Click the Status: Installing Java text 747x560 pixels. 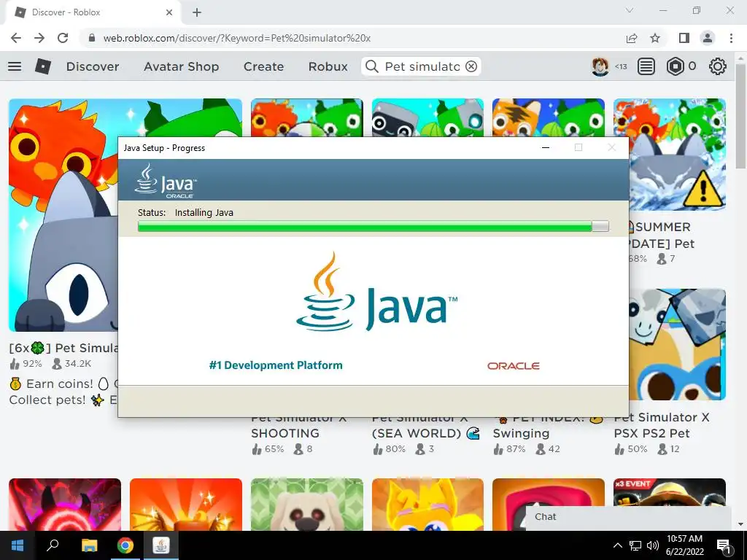185,212
